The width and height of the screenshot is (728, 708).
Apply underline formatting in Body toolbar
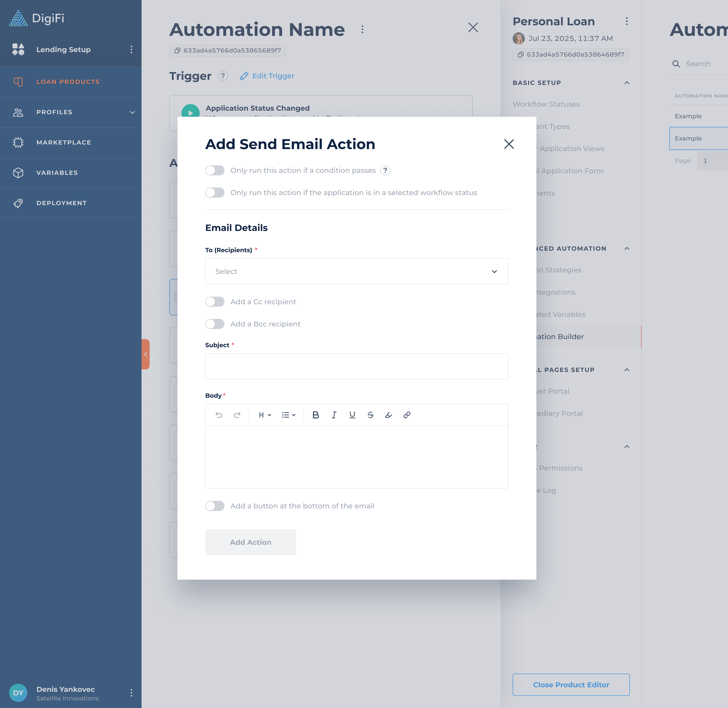352,415
